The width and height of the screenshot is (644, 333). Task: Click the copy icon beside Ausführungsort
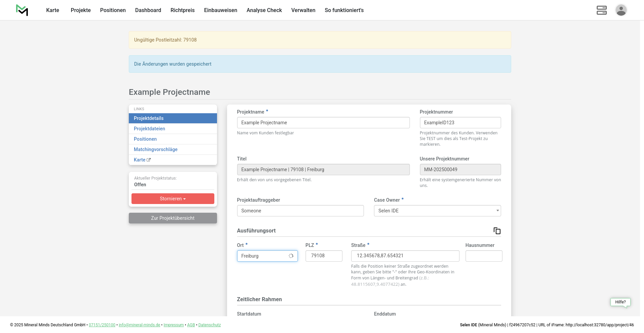click(x=497, y=231)
